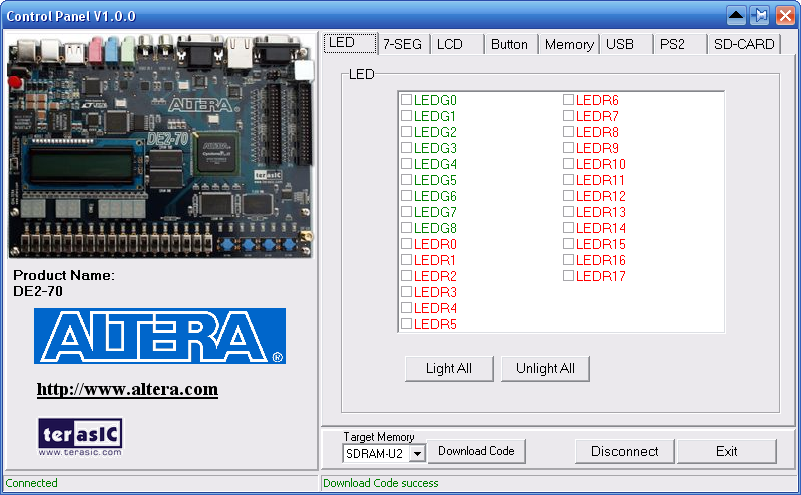Click the Light All button
The width and height of the screenshot is (801, 495).
(449, 368)
